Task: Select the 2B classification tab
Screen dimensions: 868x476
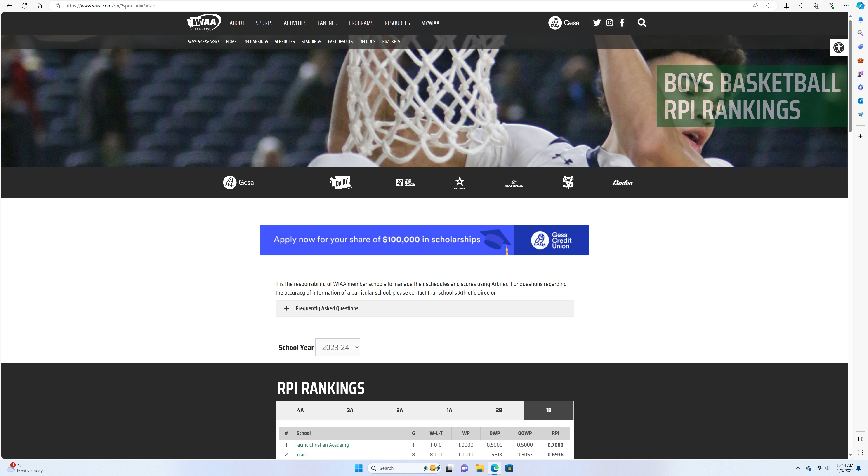Action: pyautogui.click(x=499, y=410)
